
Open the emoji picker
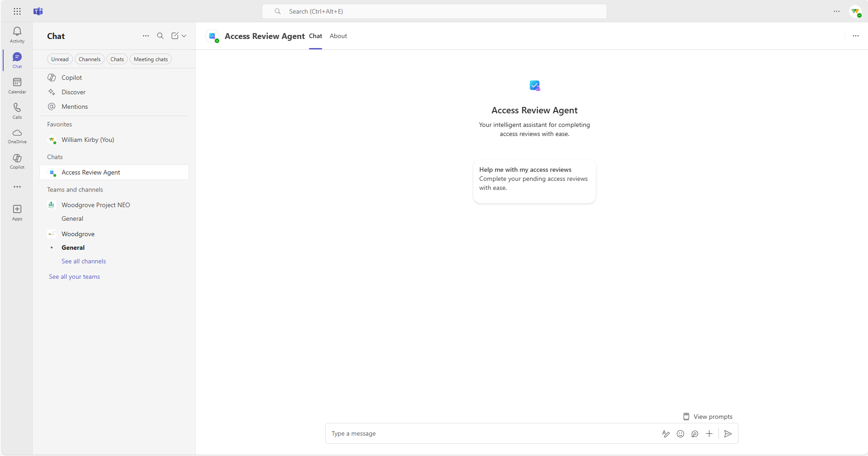pos(680,434)
